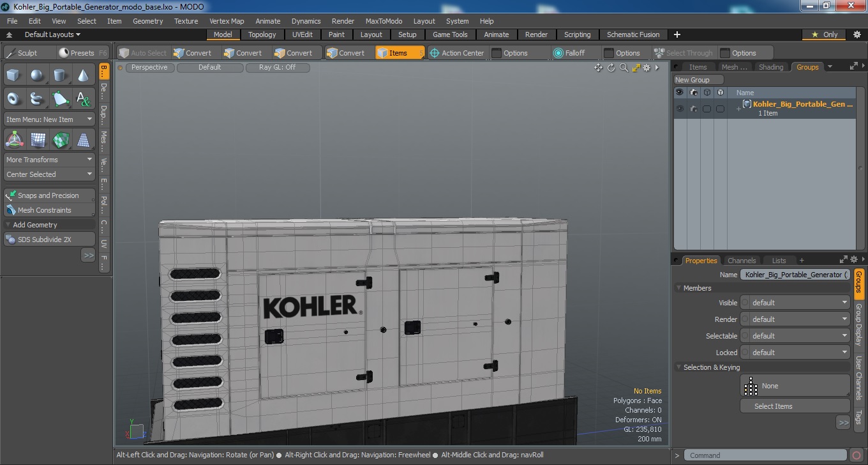Viewport: 868px width, 465px height.
Task: Open the Texture menu
Action: [186, 21]
